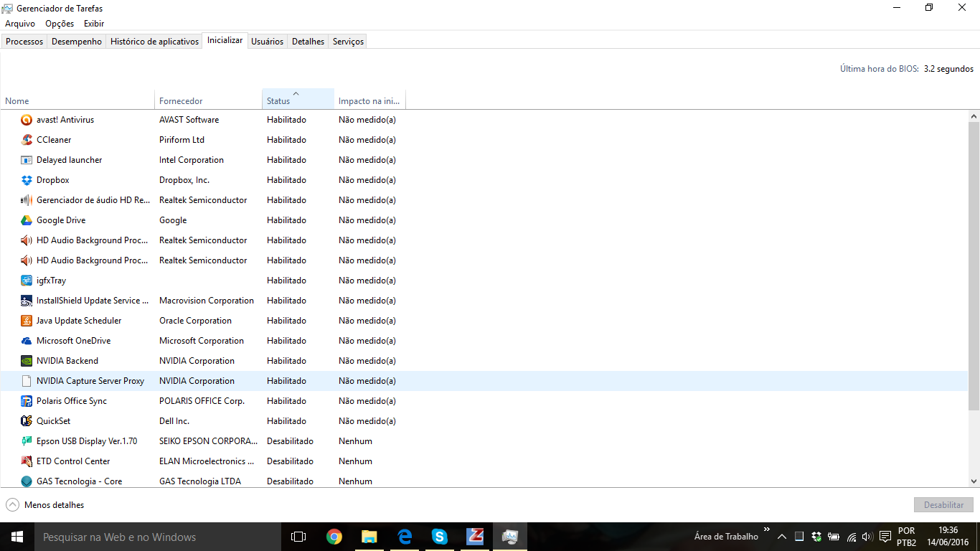Expand the Área de Trabalho toolbar chevron
The height and width of the screenshot is (551, 980).
point(767,529)
